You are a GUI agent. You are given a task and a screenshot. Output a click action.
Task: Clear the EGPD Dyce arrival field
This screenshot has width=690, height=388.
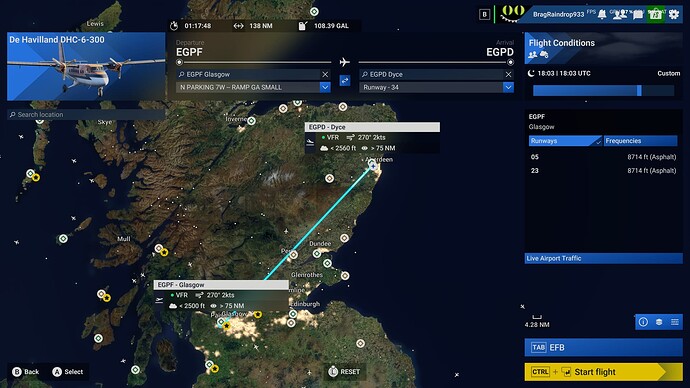(x=508, y=74)
